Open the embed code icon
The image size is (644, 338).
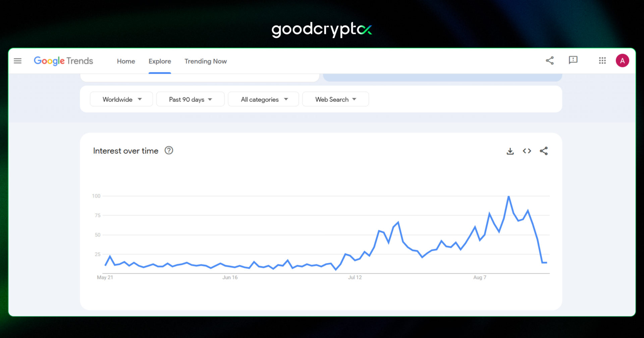click(x=527, y=151)
